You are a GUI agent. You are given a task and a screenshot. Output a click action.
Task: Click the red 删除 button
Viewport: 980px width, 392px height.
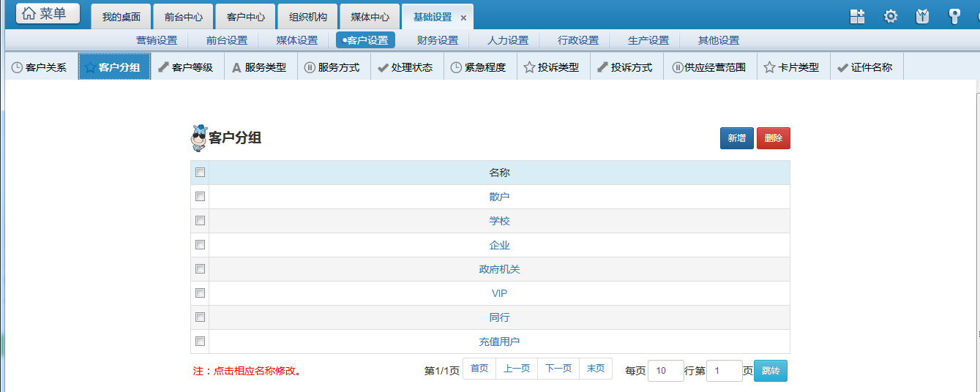[774, 138]
